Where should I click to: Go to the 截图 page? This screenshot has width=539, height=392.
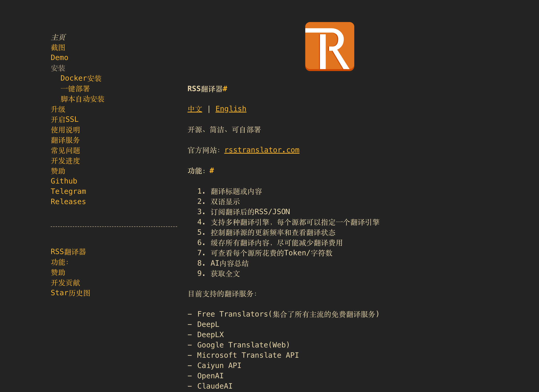(58, 48)
